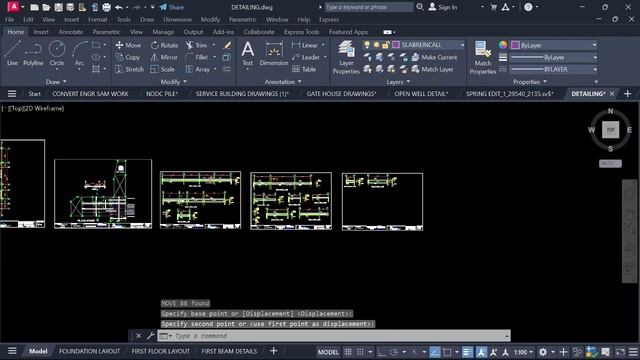The height and width of the screenshot is (360, 640).
Task: Toggle the layer lock padlock icon
Action: click(x=385, y=44)
